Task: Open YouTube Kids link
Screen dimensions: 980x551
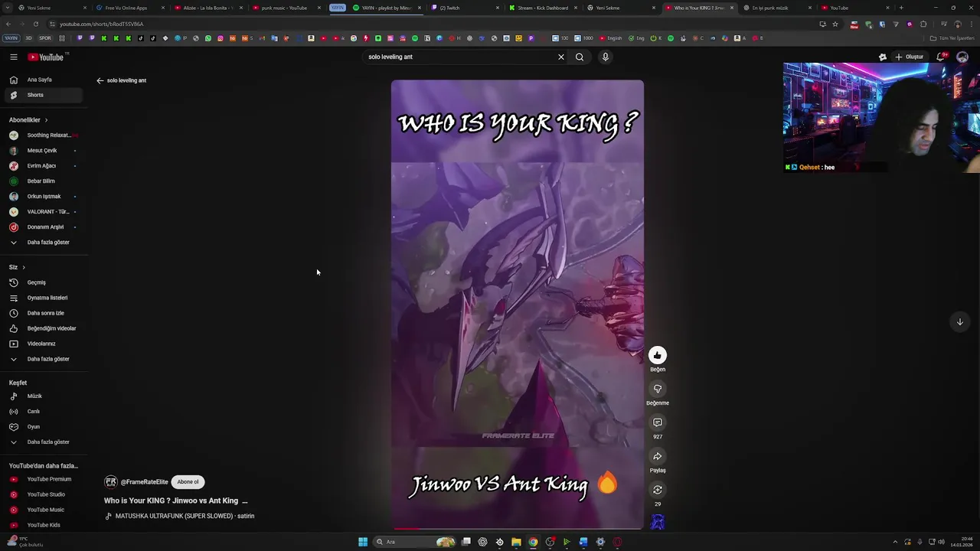Action: [x=42, y=525]
